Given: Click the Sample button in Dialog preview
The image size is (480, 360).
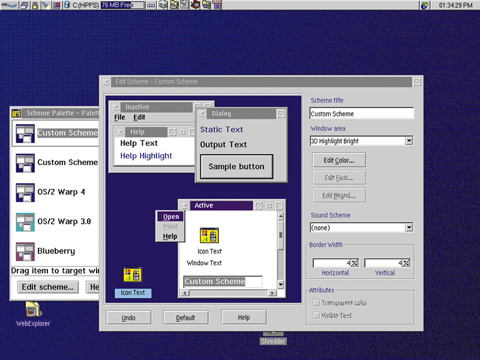Looking at the screenshot, I should click(236, 167).
